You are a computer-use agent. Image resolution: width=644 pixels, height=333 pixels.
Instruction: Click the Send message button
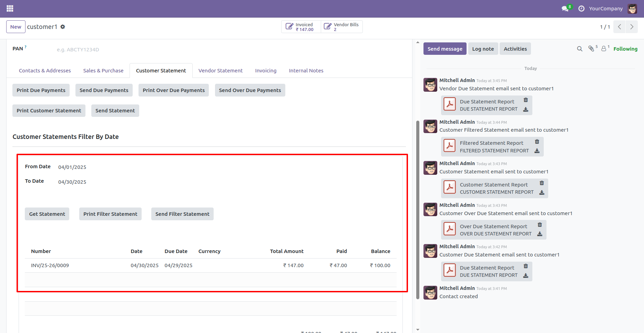(444, 49)
